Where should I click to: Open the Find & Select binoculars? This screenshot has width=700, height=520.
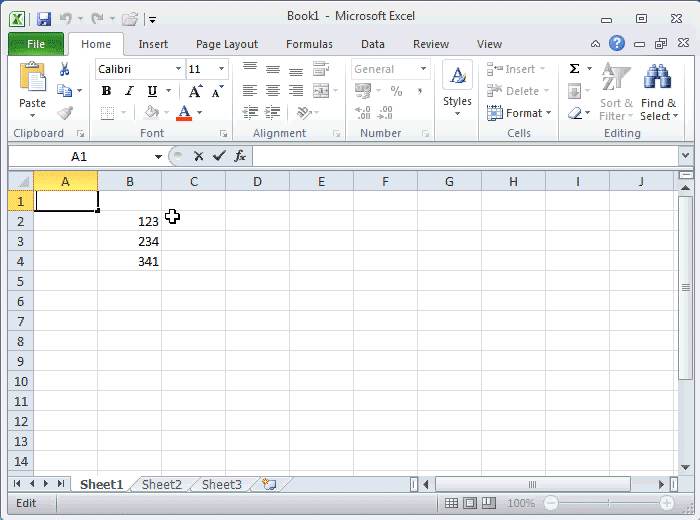tap(657, 93)
